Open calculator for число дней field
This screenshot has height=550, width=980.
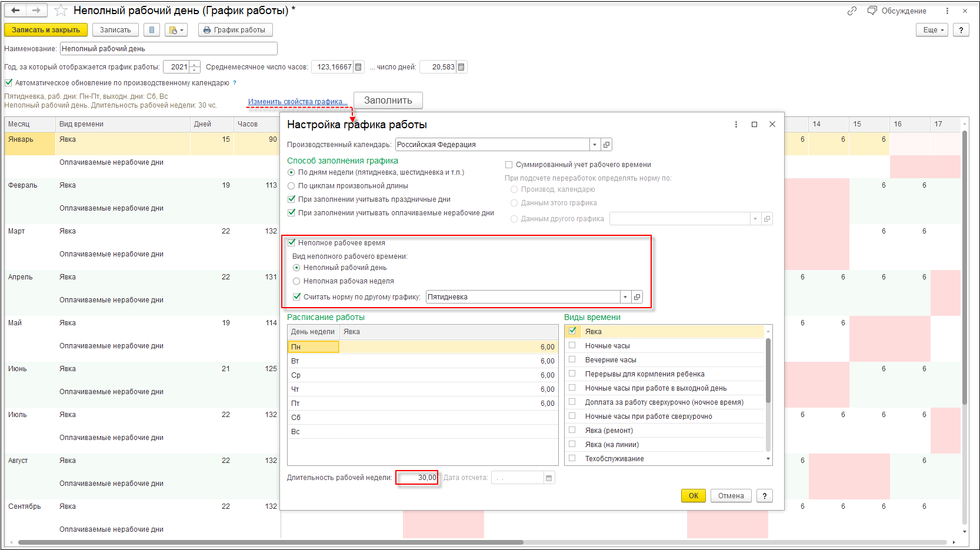tap(461, 67)
